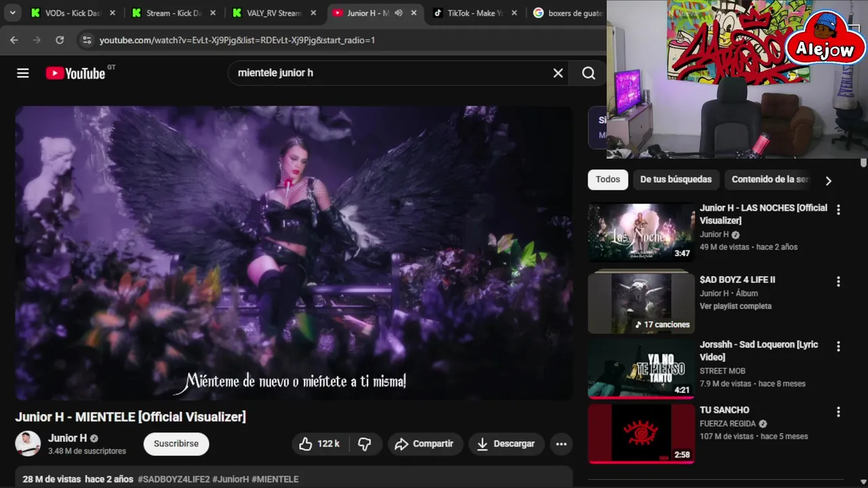Click the magnifying glass search button
The height and width of the screenshot is (488, 868).
589,73
